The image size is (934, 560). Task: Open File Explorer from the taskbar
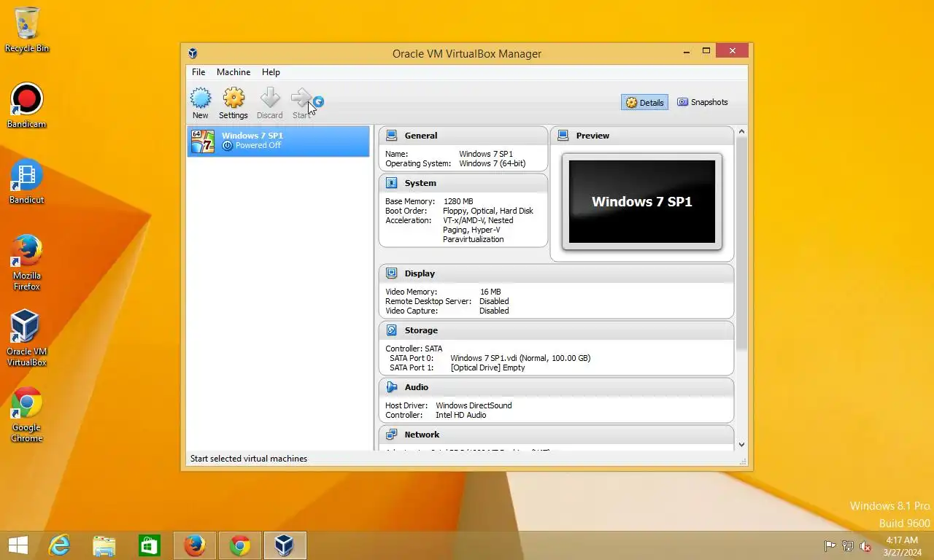[104, 545]
